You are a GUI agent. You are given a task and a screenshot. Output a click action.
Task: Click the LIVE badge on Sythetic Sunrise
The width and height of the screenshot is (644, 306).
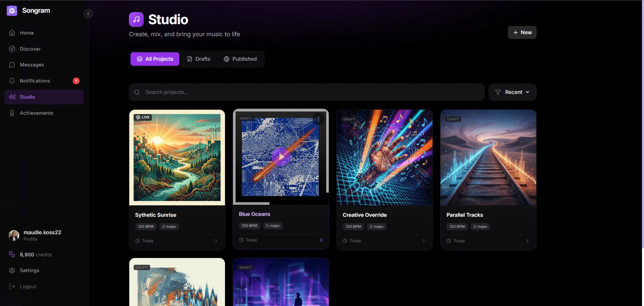[143, 117]
